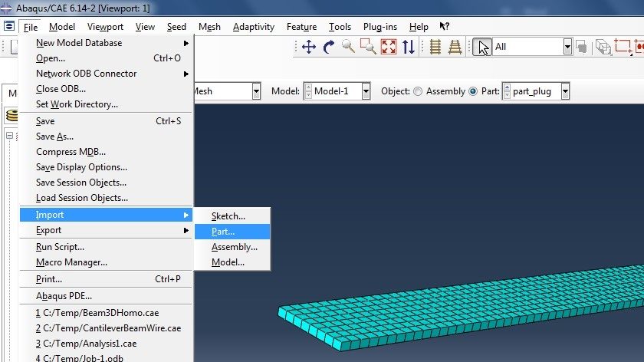Screen dimensions: 644x362
Task: Click the Auto-Fit View icon
Action: [x=389, y=47]
